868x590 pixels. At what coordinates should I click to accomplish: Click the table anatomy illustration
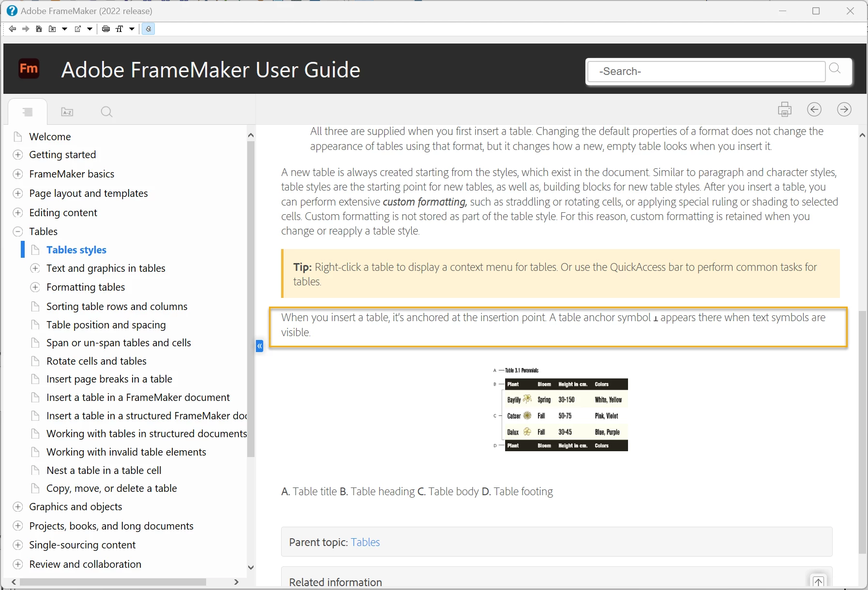coord(560,409)
